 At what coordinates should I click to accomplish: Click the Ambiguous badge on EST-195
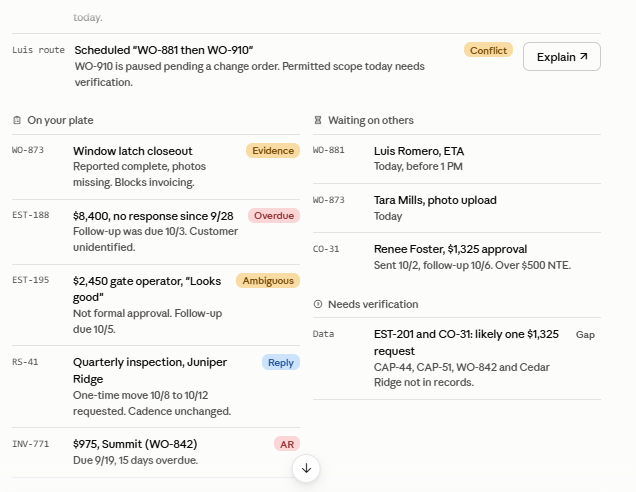(x=268, y=281)
